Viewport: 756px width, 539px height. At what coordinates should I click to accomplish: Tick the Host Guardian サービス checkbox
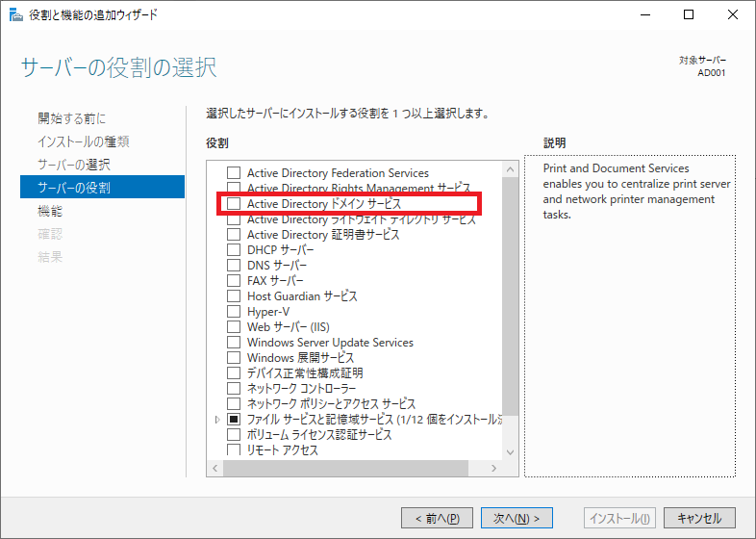point(234,295)
